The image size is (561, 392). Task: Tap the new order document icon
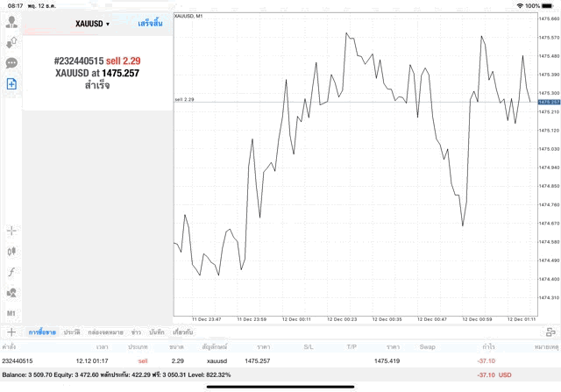pyautogui.click(x=11, y=84)
